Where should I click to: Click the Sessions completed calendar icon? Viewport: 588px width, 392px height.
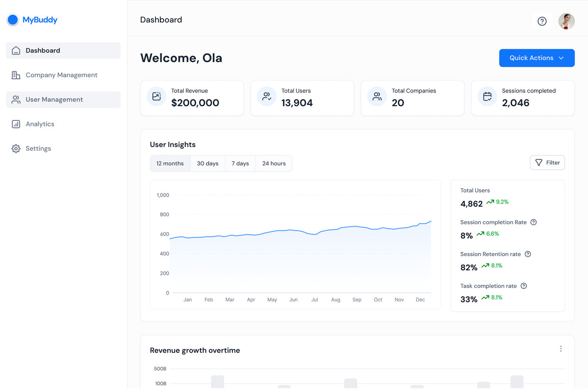click(x=487, y=96)
